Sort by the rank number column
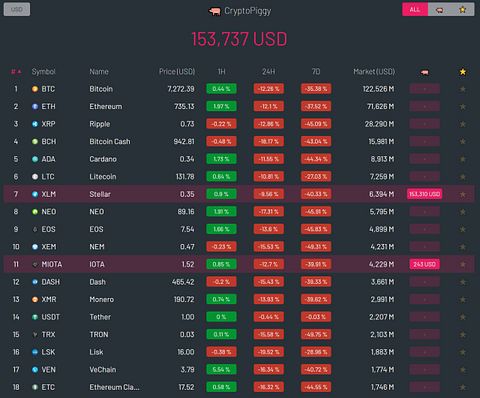Screen dimensions: 480x398 pos(16,72)
